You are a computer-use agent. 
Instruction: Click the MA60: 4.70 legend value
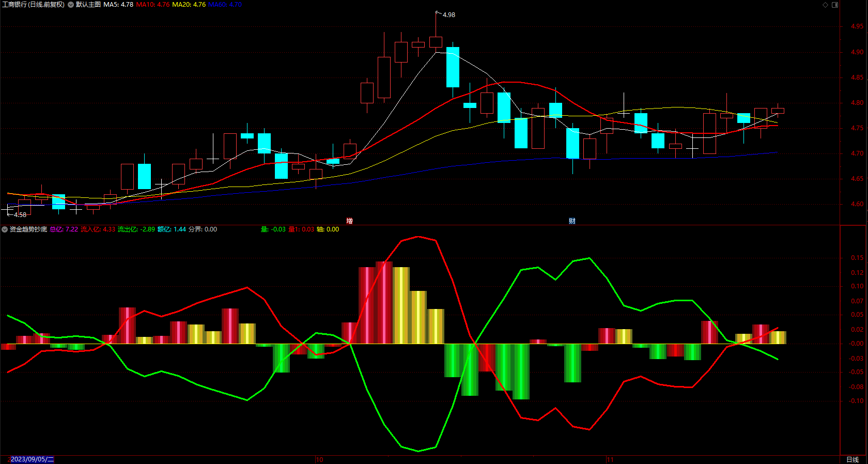(225, 5)
